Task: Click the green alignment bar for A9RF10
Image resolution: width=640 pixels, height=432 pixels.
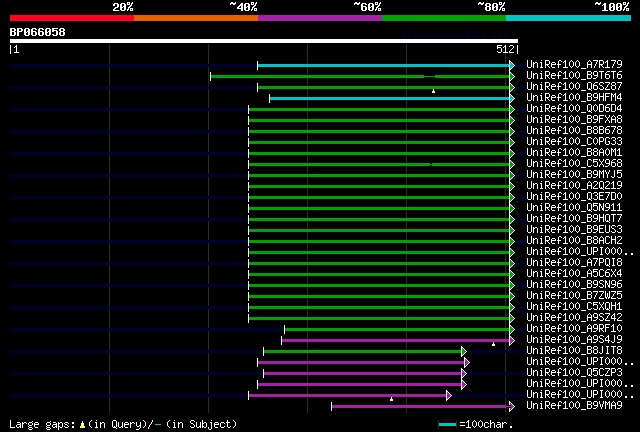Action: 397,330
